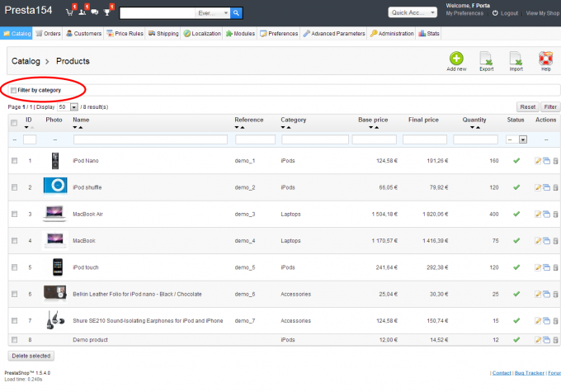This screenshot has width=561, height=392.
Task: Sort Name column ascending arrow
Action: (81, 127)
